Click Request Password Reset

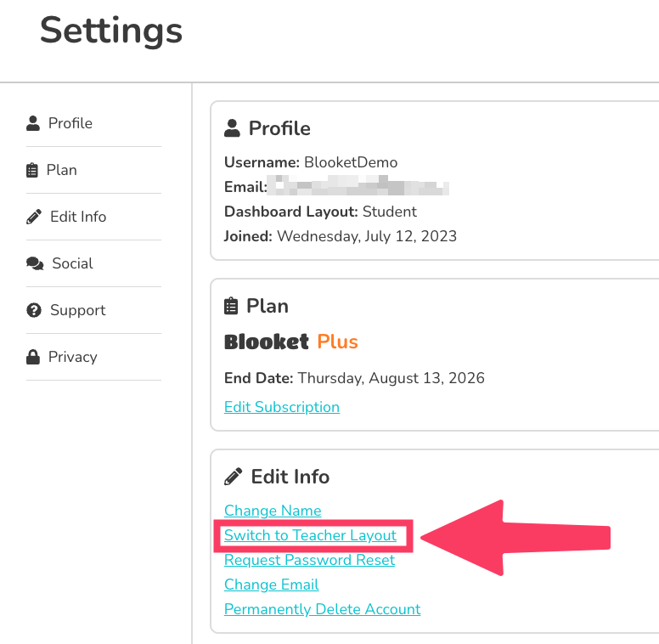(309, 560)
